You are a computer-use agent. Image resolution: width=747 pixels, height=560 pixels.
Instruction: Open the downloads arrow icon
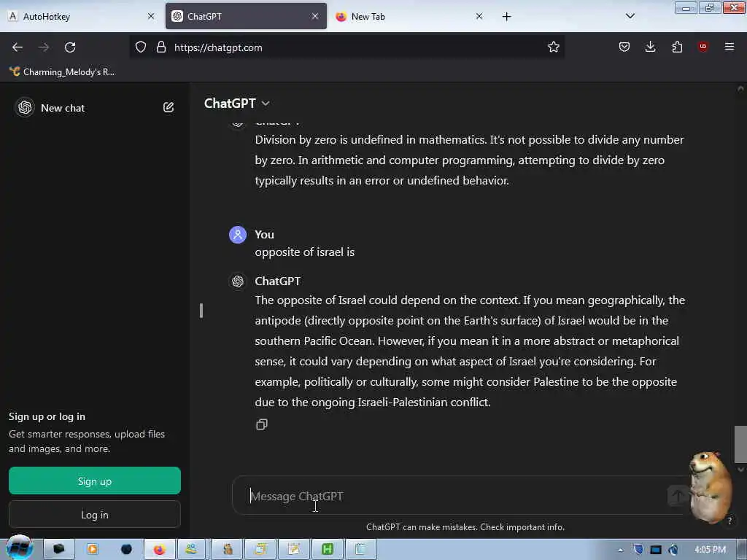coord(650,47)
